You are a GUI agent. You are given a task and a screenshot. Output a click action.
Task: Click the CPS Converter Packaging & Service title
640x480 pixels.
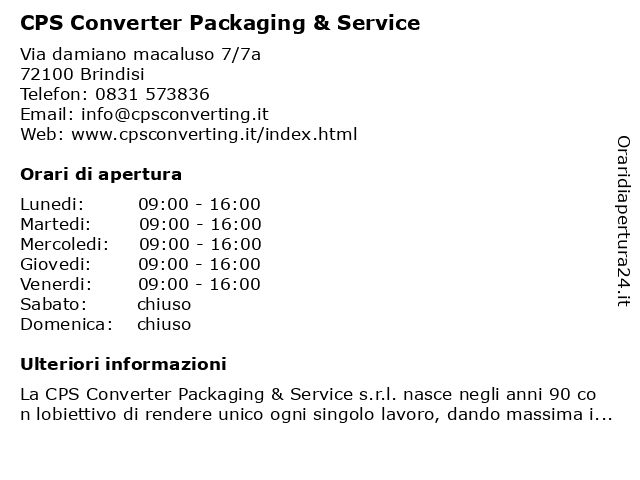220,23
